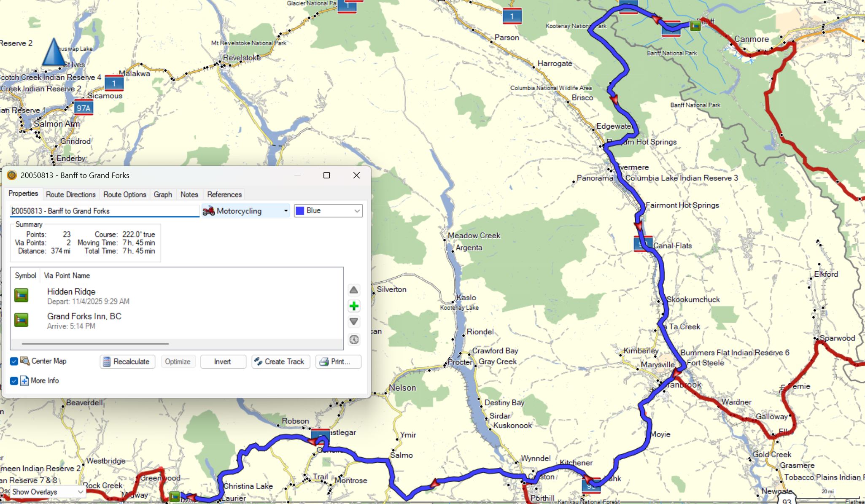
Task: Open the Graph tab
Action: [x=163, y=194]
